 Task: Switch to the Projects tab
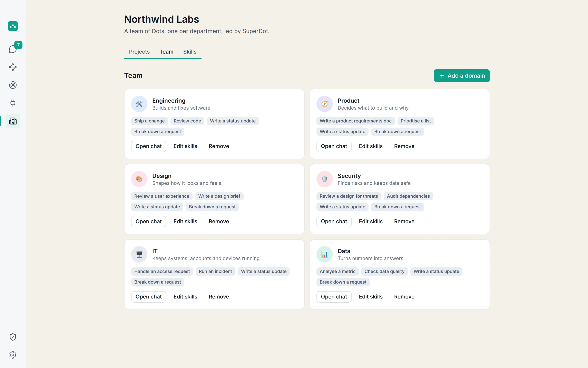point(139,52)
